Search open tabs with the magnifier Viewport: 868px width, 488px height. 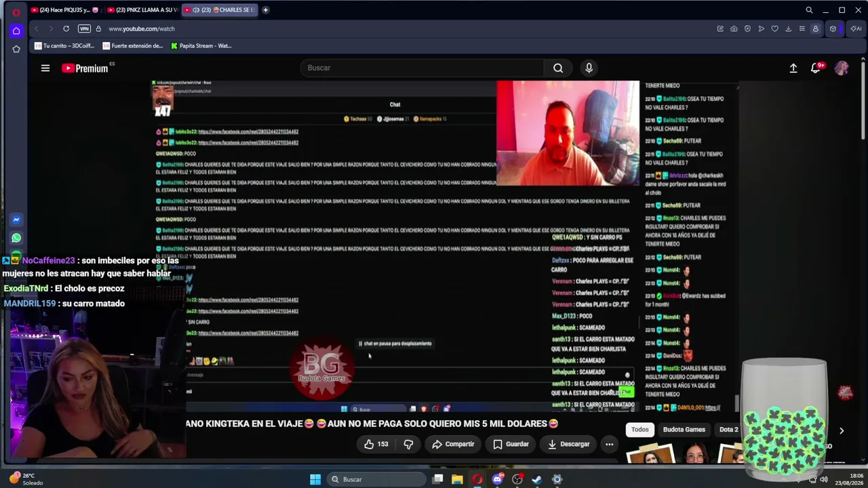(x=809, y=10)
